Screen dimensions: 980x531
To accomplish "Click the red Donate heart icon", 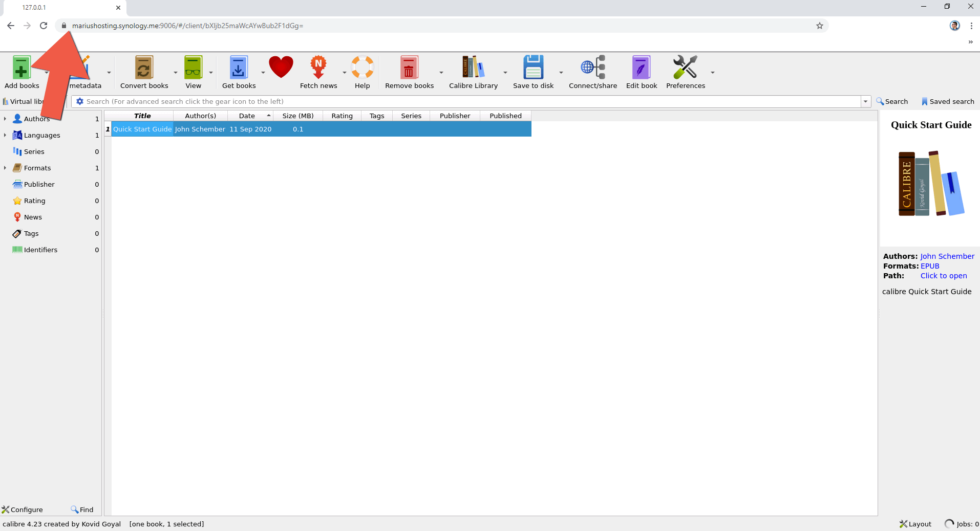I will pyautogui.click(x=281, y=67).
